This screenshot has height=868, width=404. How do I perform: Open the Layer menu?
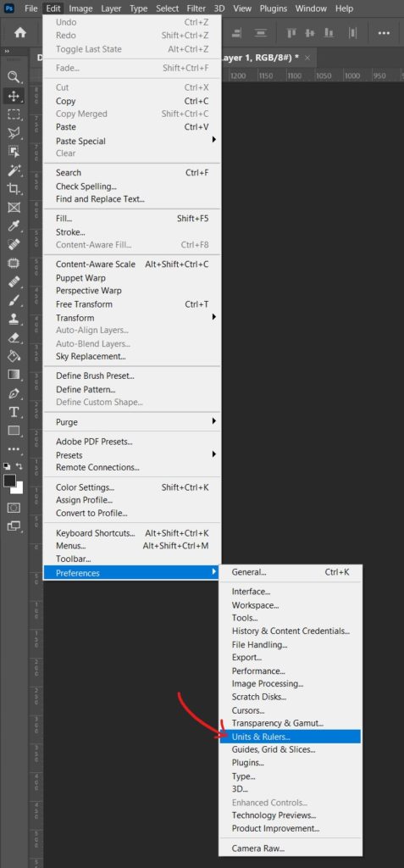pos(111,8)
